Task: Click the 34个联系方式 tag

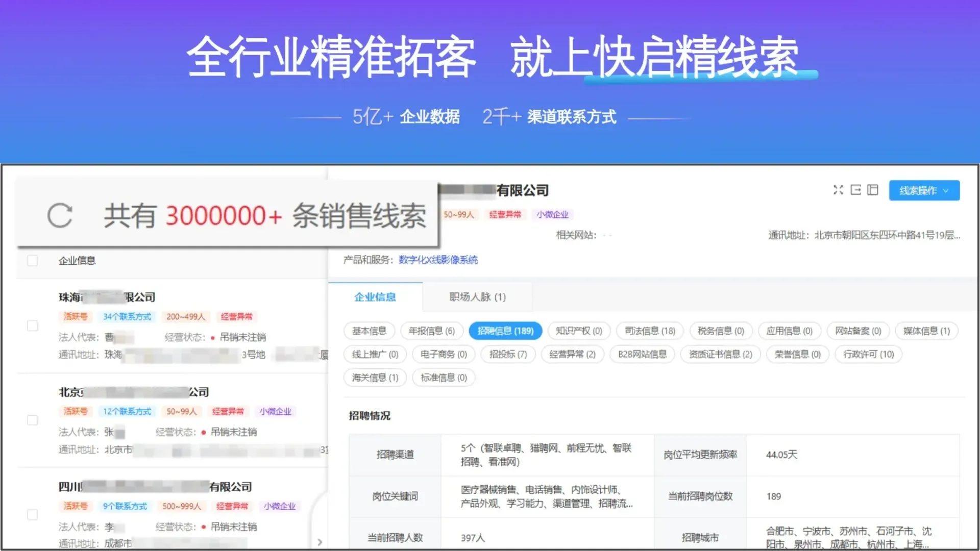Action: [127, 317]
